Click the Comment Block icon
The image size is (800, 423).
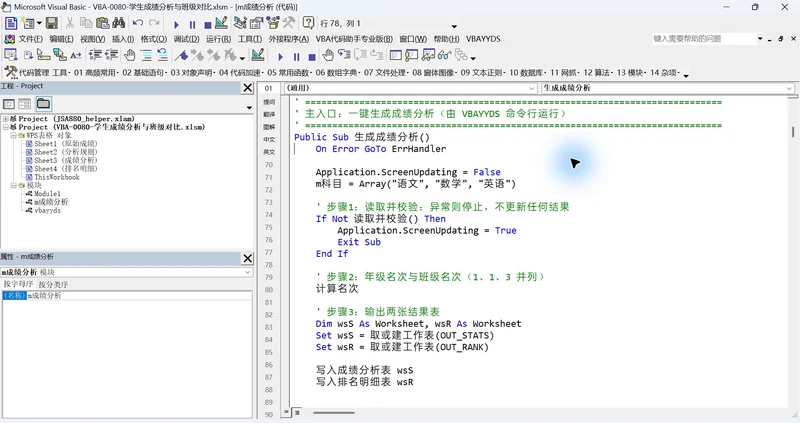click(146, 55)
